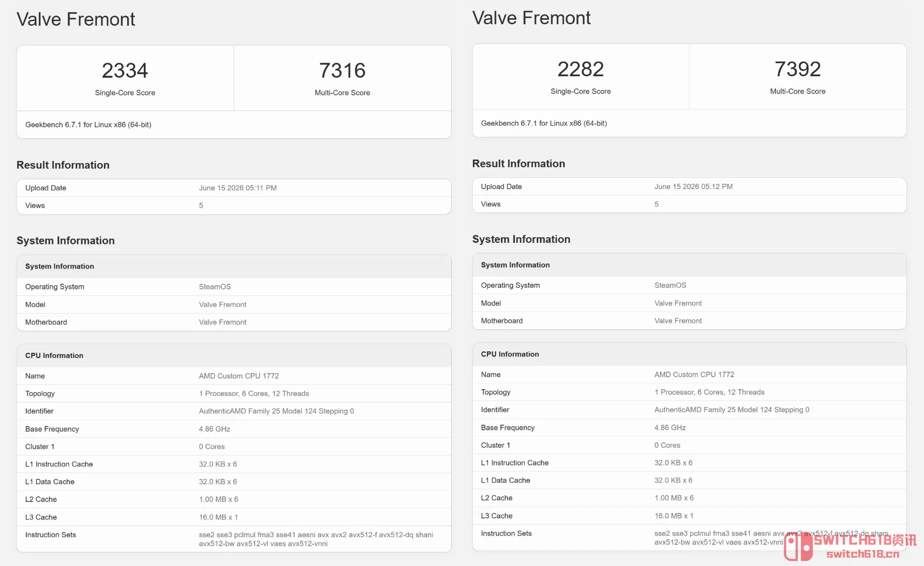Click the right Valve Fremont page title
The height and width of the screenshot is (566, 924).
coord(531,18)
